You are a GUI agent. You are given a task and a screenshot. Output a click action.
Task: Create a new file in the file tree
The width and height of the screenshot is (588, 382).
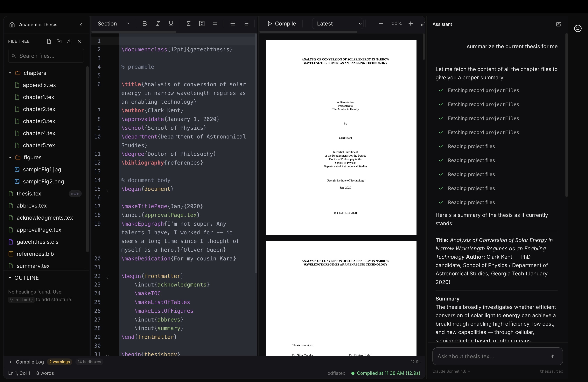[49, 41]
